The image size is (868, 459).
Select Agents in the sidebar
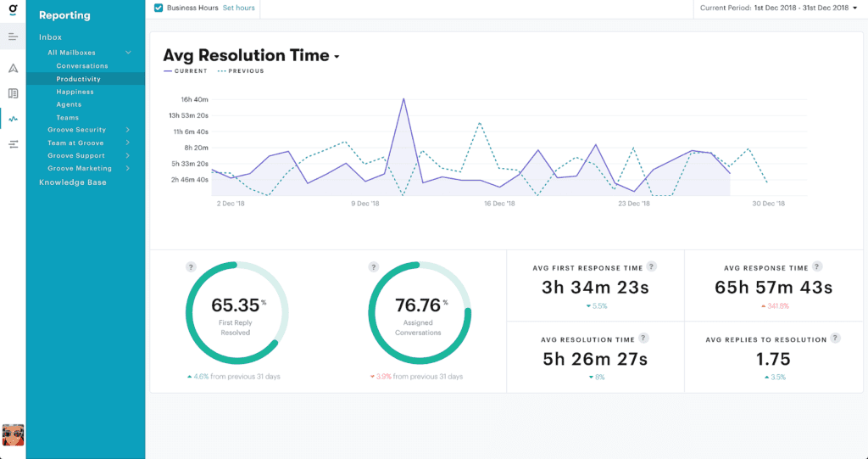(69, 104)
